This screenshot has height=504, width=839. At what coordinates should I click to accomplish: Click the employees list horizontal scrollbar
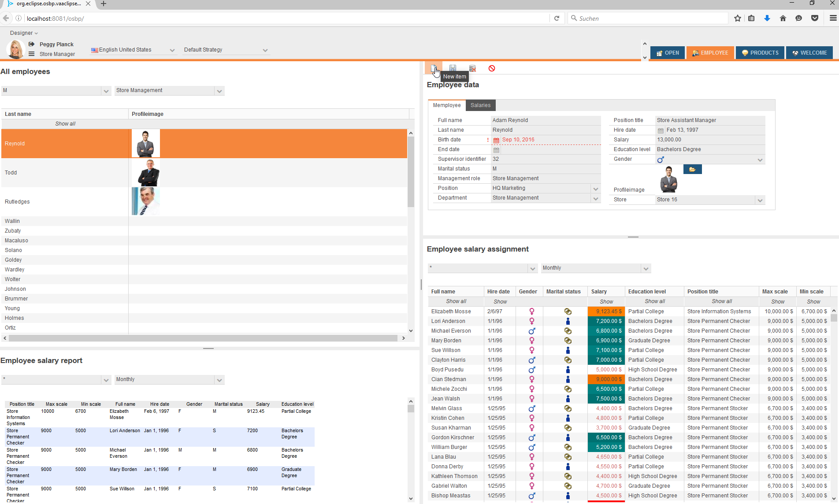203,338
